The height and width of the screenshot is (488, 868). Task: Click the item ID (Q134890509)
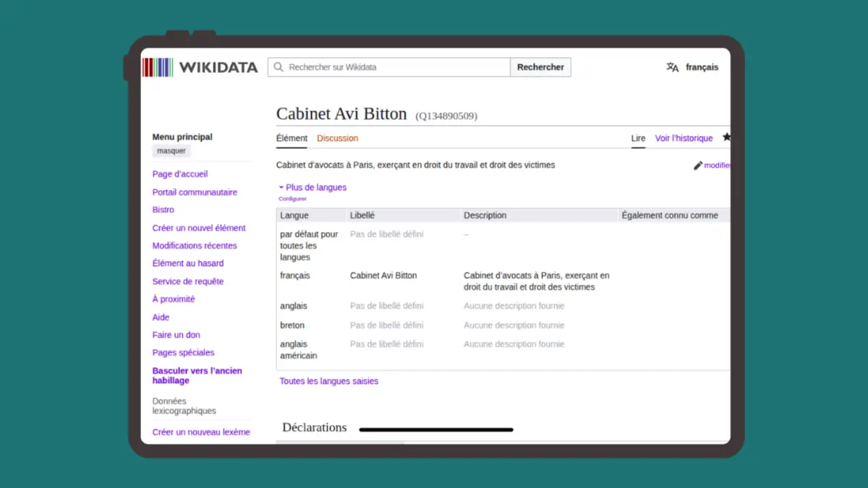click(446, 116)
